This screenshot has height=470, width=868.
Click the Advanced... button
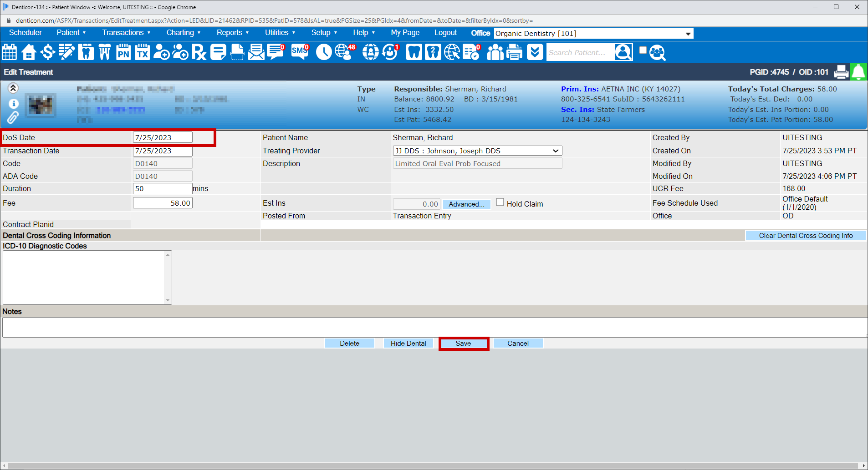pos(466,204)
